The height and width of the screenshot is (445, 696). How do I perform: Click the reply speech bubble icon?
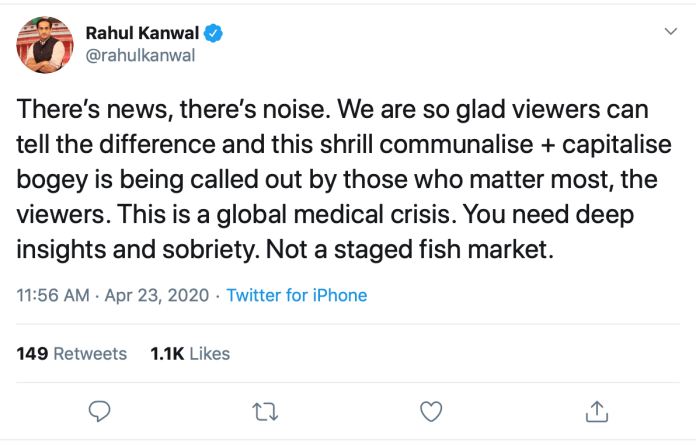pyautogui.click(x=99, y=410)
